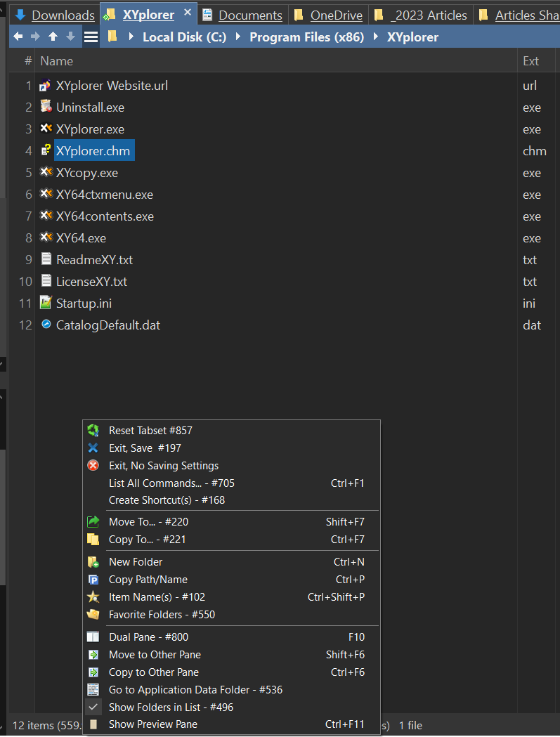Sort by the Name column header
The height and width of the screenshot is (737, 560).
point(276,61)
